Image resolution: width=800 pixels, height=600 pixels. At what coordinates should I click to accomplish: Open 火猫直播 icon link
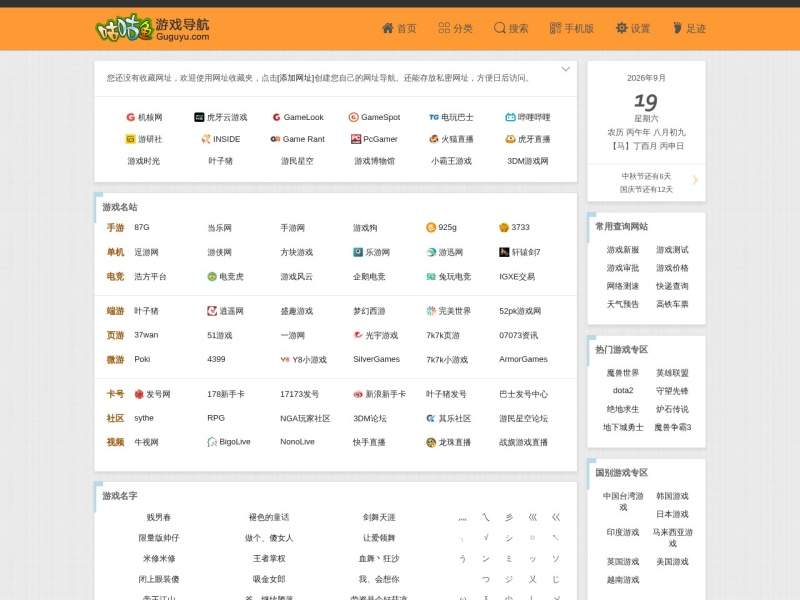pyautogui.click(x=451, y=139)
